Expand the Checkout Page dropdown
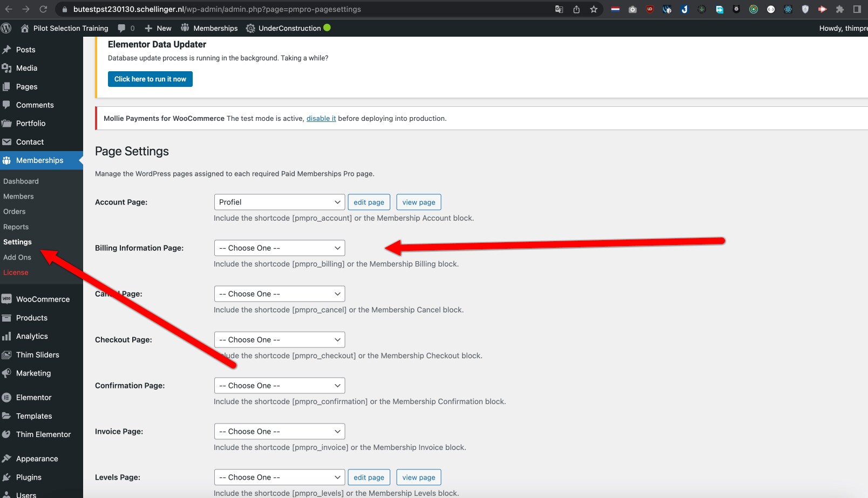Image resolution: width=868 pixels, height=498 pixels. (x=279, y=339)
